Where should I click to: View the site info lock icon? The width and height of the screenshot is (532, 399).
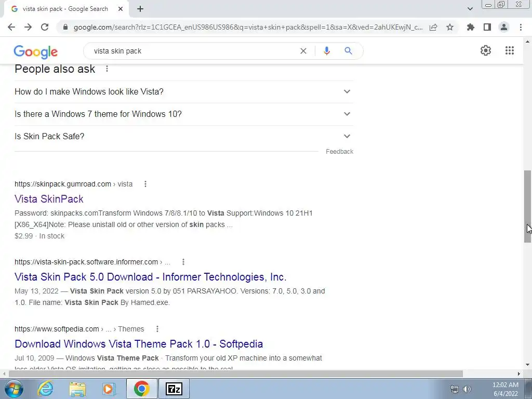(x=65, y=27)
